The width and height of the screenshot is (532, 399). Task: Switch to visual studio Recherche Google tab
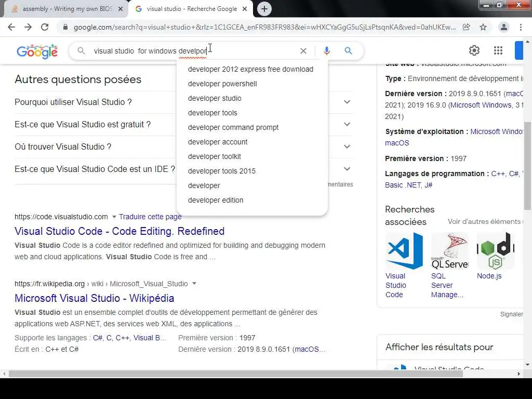pyautogui.click(x=191, y=9)
